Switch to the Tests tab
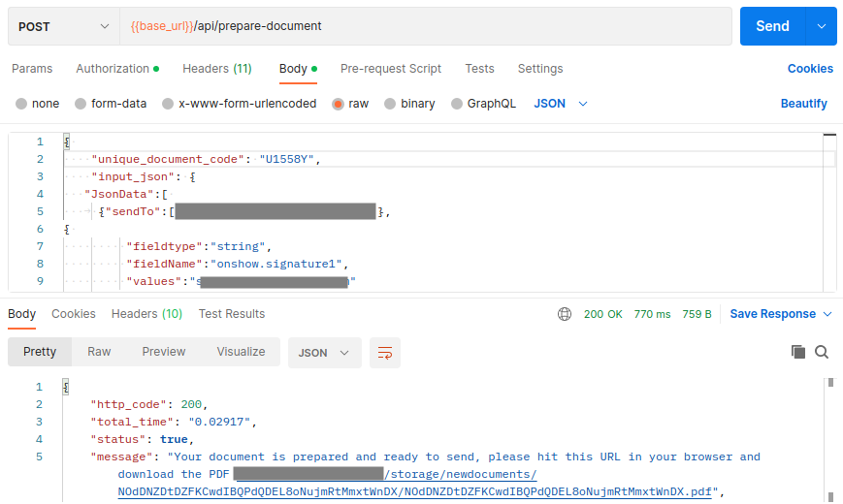 coord(479,69)
